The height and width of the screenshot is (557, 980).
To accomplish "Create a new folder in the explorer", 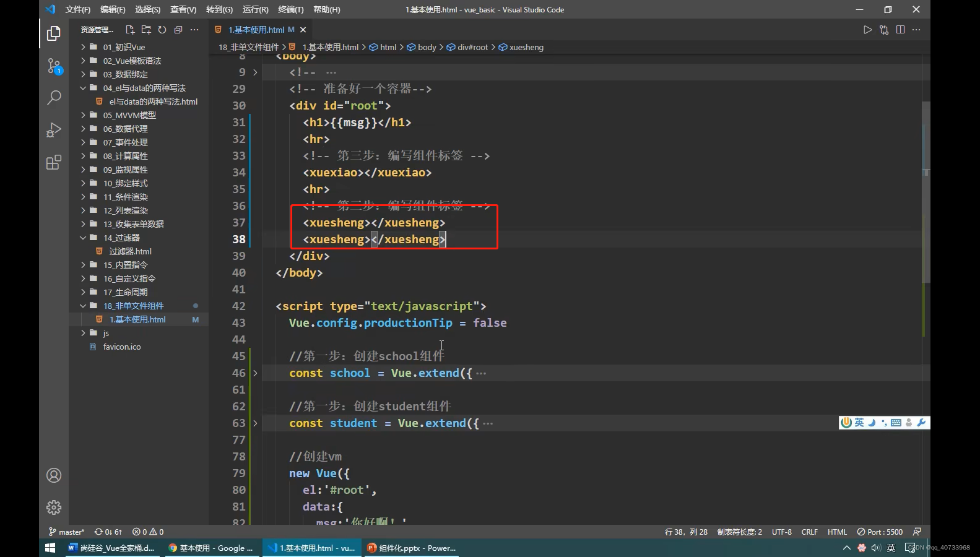I will coord(146,30).
